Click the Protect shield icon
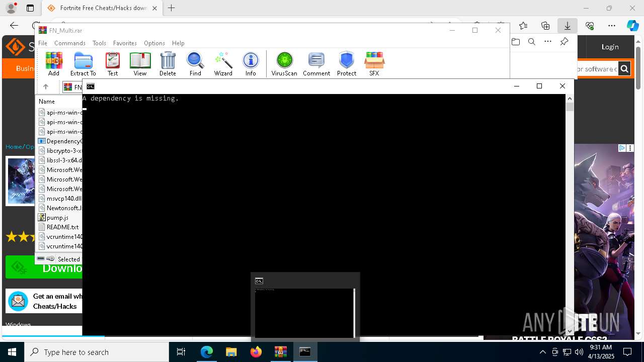644x362 pixels. [347, 64]
